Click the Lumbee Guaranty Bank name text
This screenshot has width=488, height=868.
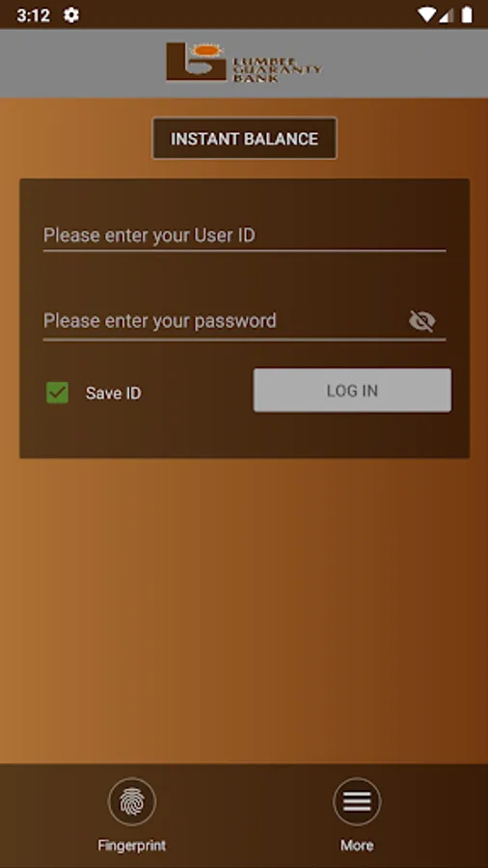coord(277,68)
